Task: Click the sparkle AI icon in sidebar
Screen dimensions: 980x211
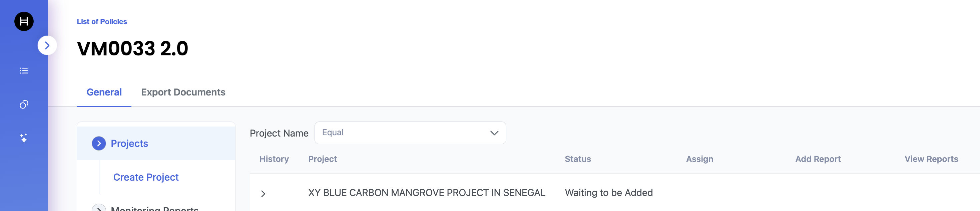Action: point(24,138)
